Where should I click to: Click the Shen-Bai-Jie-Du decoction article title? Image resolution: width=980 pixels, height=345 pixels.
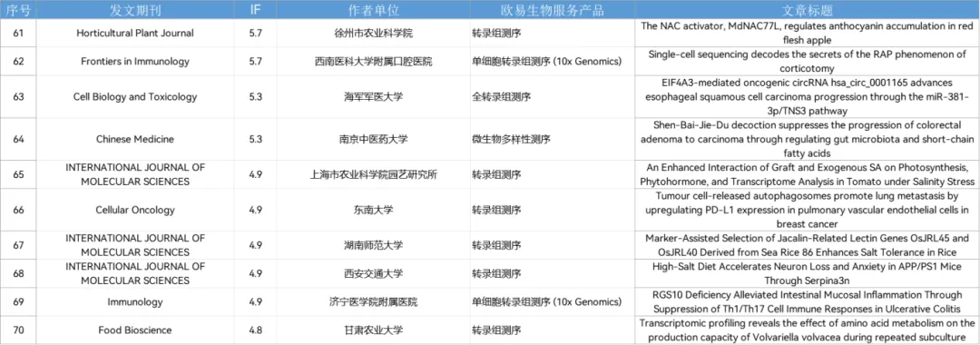coord(808,139)
